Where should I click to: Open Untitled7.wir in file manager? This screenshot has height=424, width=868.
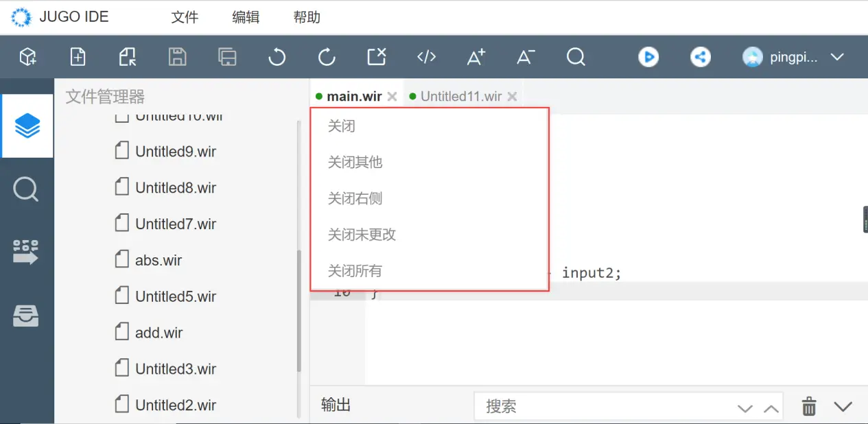(176, 224)
